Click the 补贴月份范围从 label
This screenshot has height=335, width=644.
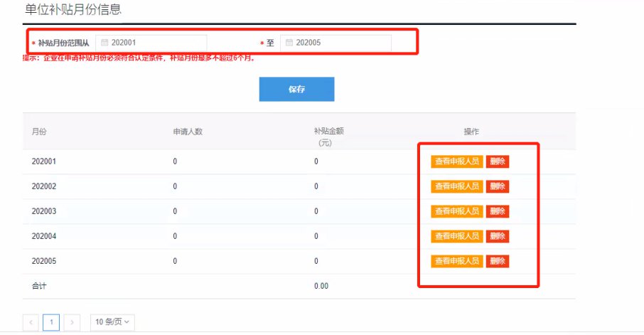[x=63, y=43]
